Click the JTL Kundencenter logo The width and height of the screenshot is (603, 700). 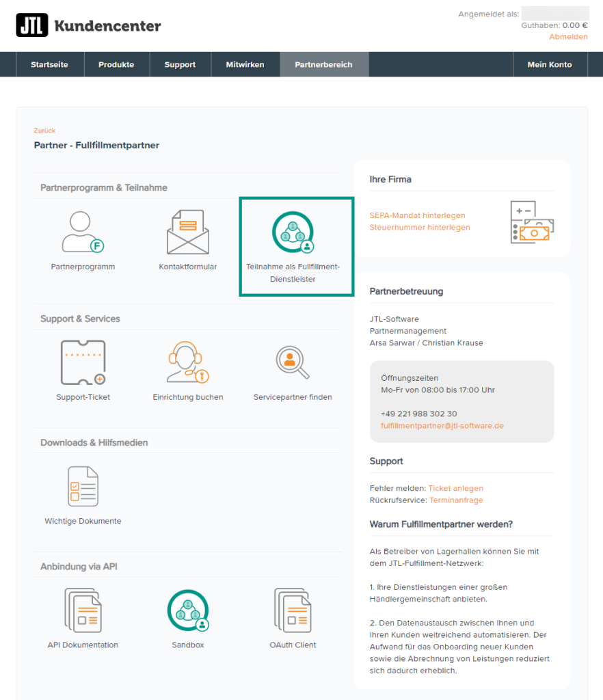coord(88,26)
